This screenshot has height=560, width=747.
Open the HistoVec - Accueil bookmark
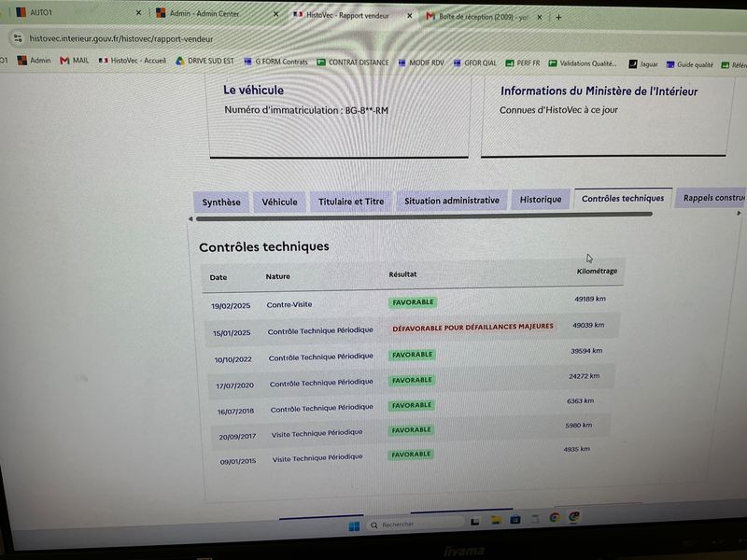[133, 61]
